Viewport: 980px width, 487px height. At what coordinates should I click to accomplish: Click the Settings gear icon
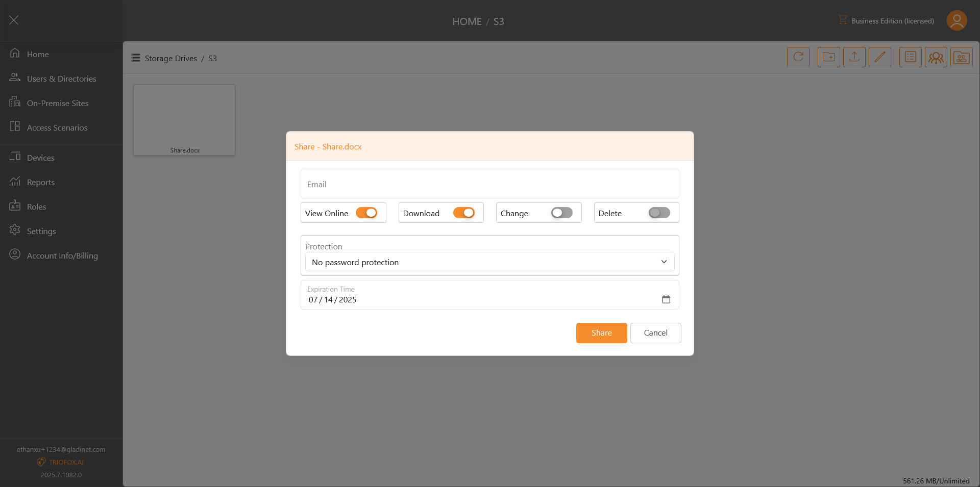(15, 229)
